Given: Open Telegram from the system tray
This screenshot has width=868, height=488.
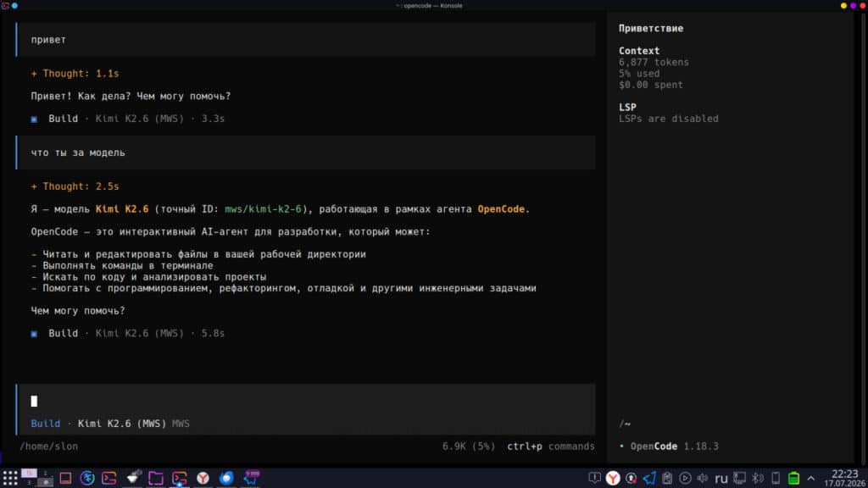Looking at the screenshot, I should pyautogui.click(x=648, y=478).
